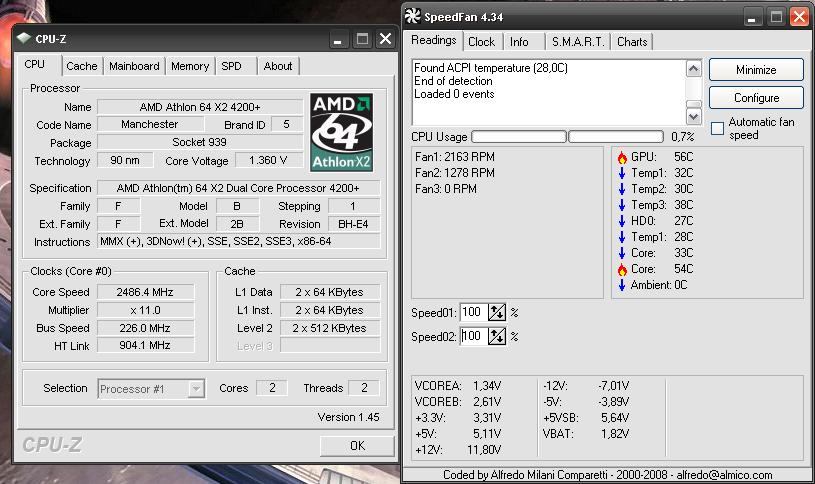
Task: Click the Found ACPI temperature log line
Action: click(x=491, y=68)
